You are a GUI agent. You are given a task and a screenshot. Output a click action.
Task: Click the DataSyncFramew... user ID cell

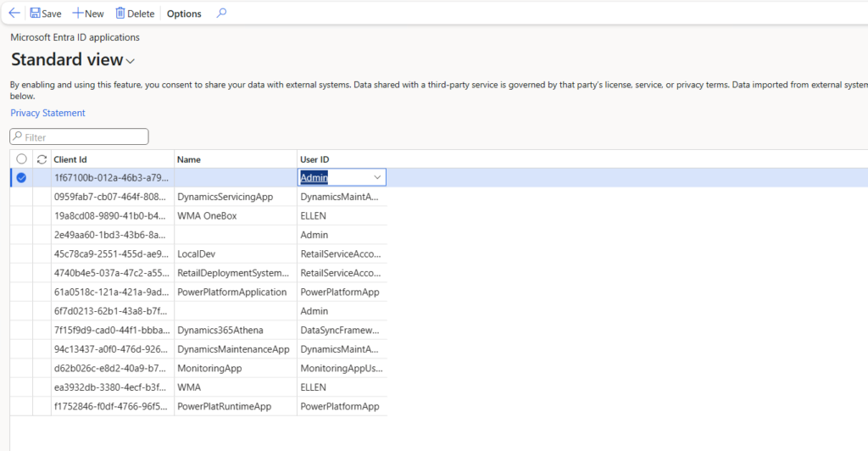click(x=342, y=331)
